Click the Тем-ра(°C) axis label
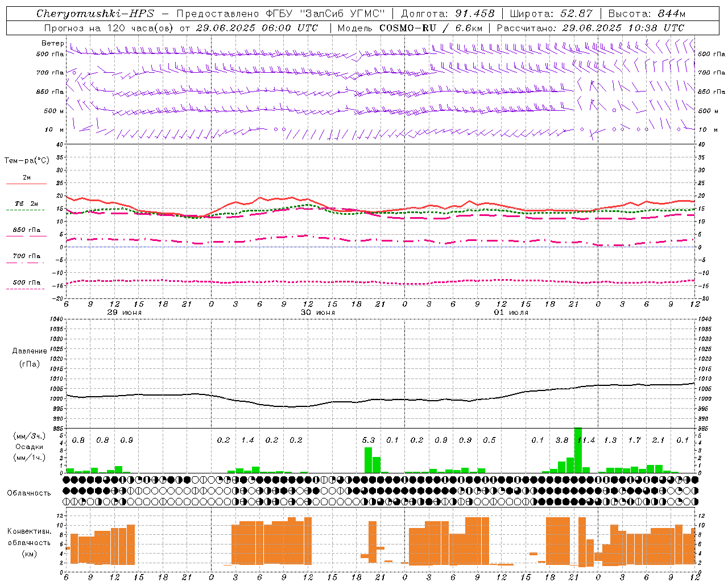The height and width of the screenshot is (582, 728). (x=27, y=161)
